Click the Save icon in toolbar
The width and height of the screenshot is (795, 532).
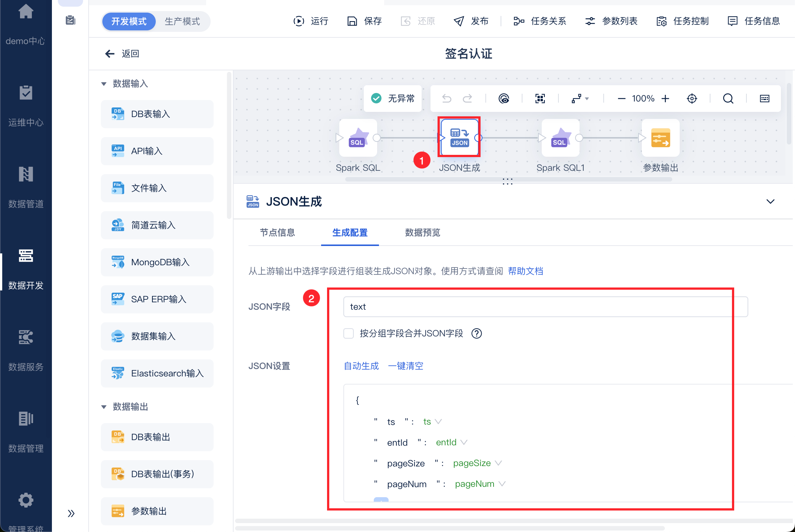coord(352,21)
